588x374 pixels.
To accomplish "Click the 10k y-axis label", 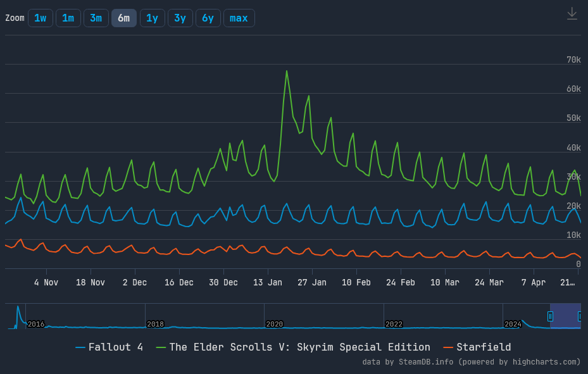I will click(573, 235).
